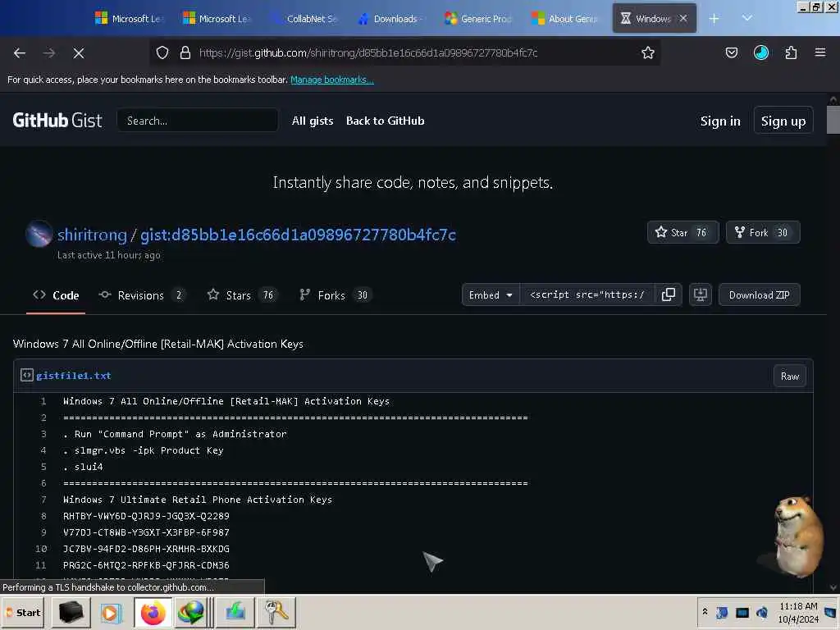This screenshot has height=630, width=840.
Task: Open the Windows Start button
Action: coord(24,612)
